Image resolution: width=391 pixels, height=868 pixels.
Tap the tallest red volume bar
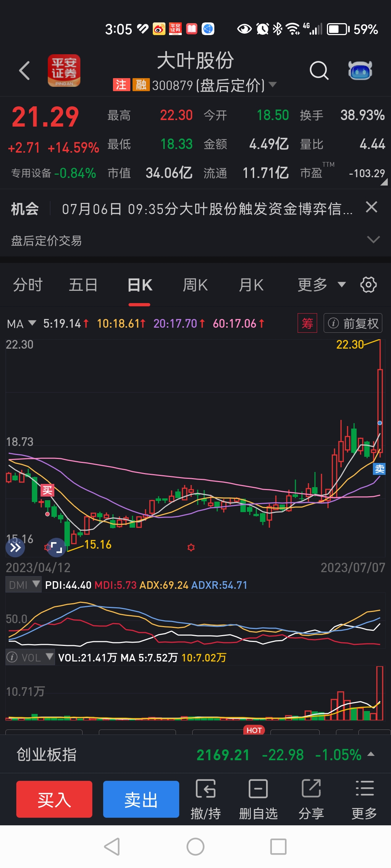click(x=379, y=693)
